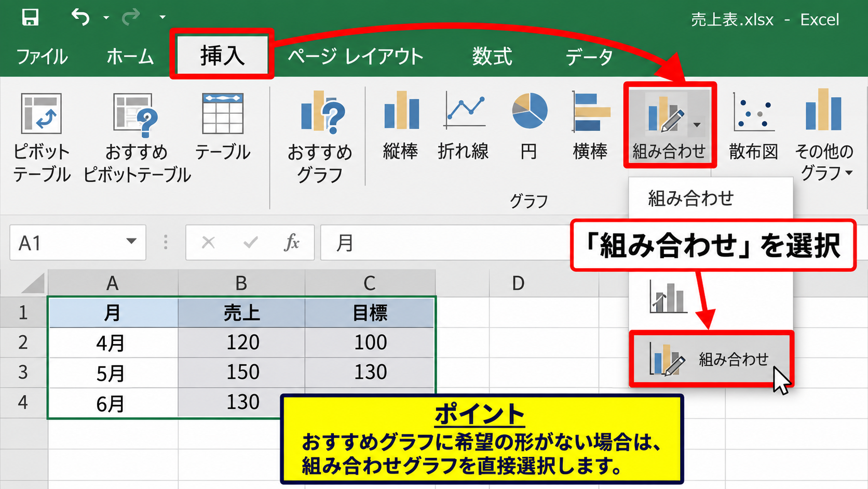Cancel the formula bar entry
This screenshot has height=489, width=868.
(208, 242)
